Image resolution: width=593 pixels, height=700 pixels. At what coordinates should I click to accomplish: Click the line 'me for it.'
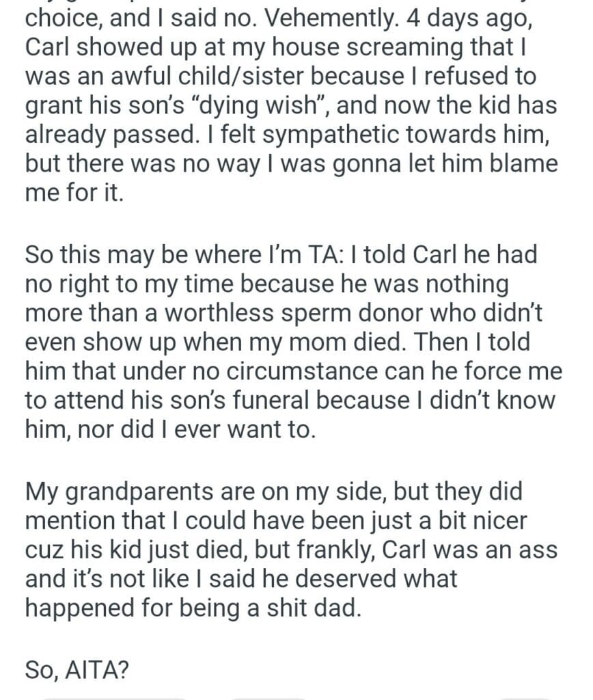(x=75, y=194)
